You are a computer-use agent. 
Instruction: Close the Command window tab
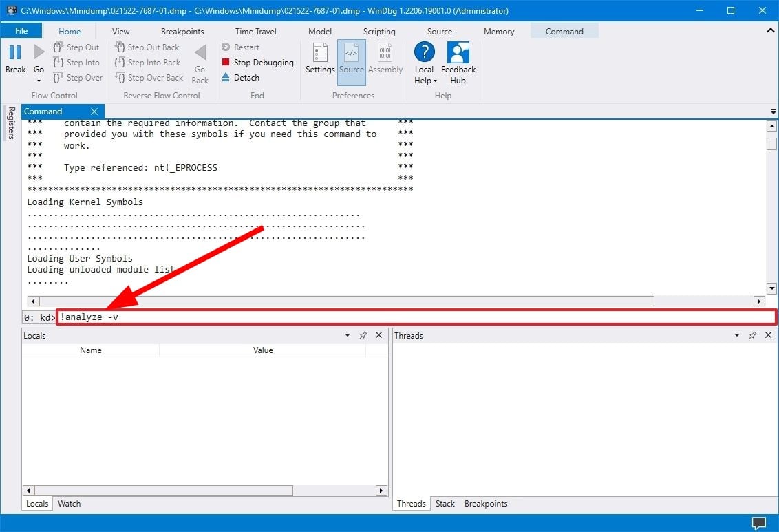click(94, 111)
